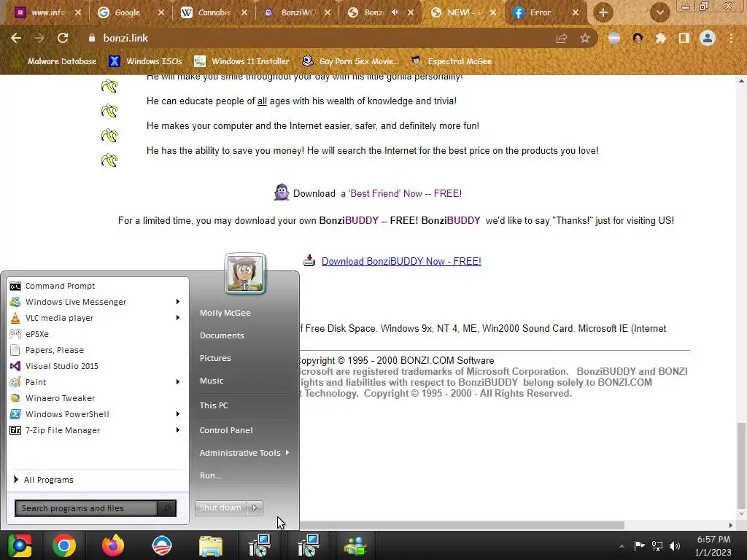Open Documents from Start menu
The image size is (747, 560).
(x=222, y=335)
